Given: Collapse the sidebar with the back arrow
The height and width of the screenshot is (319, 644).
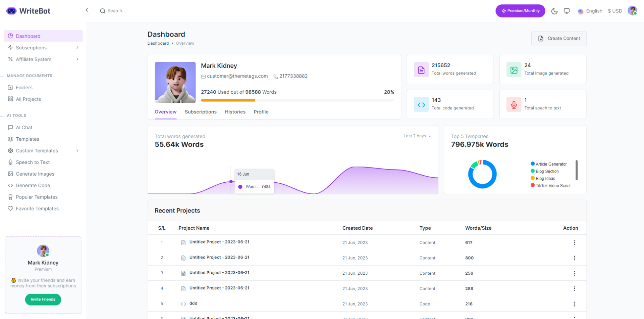Looking at the screenshot, I should (x=87, y=10).
